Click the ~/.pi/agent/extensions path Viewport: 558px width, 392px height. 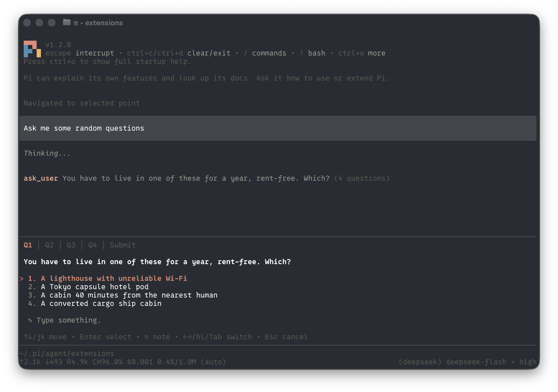tap(67, 353)
